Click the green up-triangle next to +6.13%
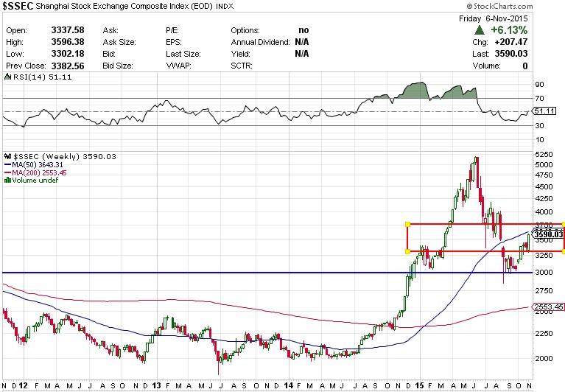The height and width of the screenshot is (392, 565). 480,30
